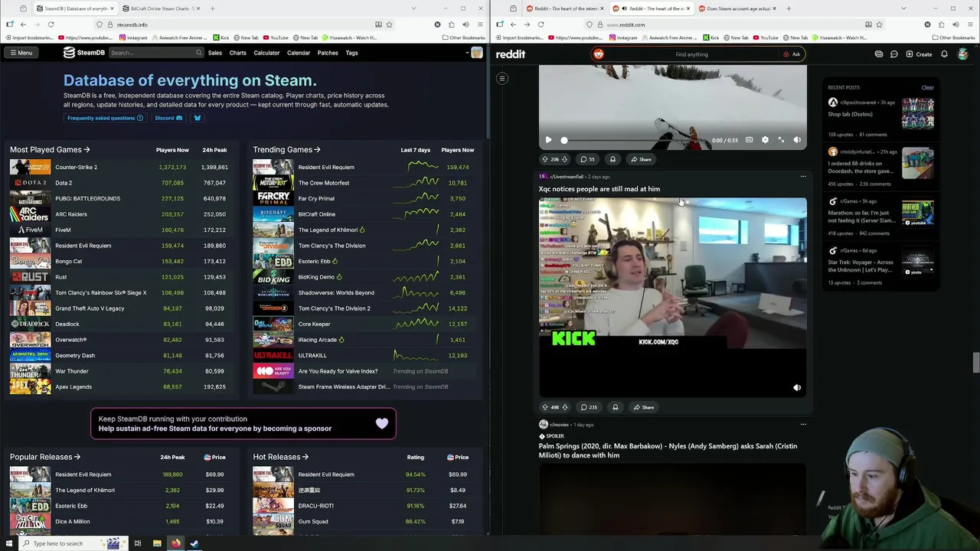This screenshot has width=980, height=551.
Task: Open ARC Raiders thumbnail
Action: (x=30, y=214)
